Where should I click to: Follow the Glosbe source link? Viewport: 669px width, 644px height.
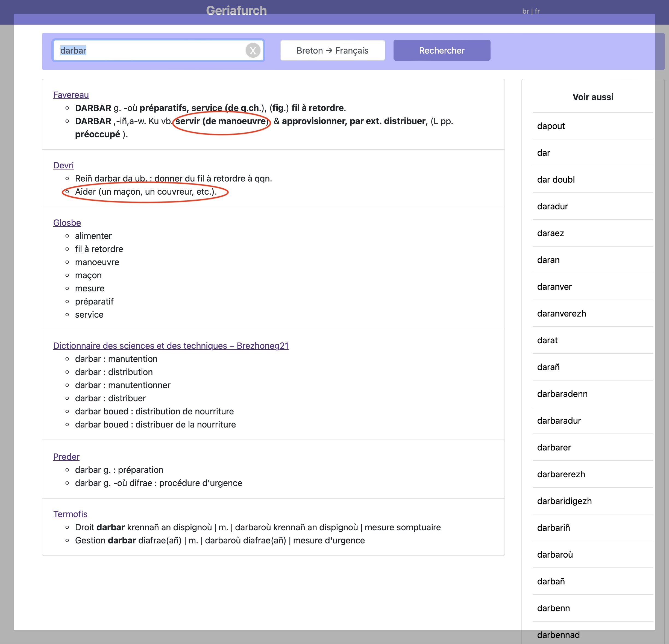click(67, 223)
